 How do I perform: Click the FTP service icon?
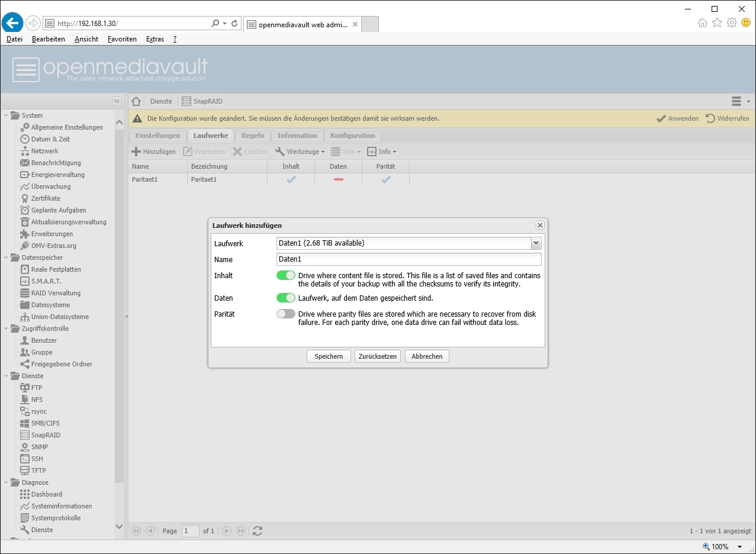(x=25, y=388)
